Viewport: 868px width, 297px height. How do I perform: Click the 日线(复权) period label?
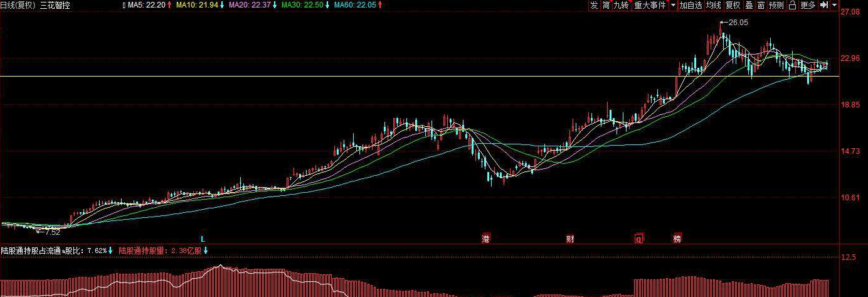18,5
